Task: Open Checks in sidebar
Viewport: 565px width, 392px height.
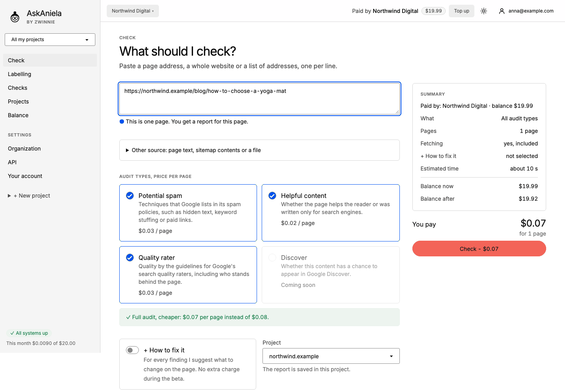Action: pos(50,88)
